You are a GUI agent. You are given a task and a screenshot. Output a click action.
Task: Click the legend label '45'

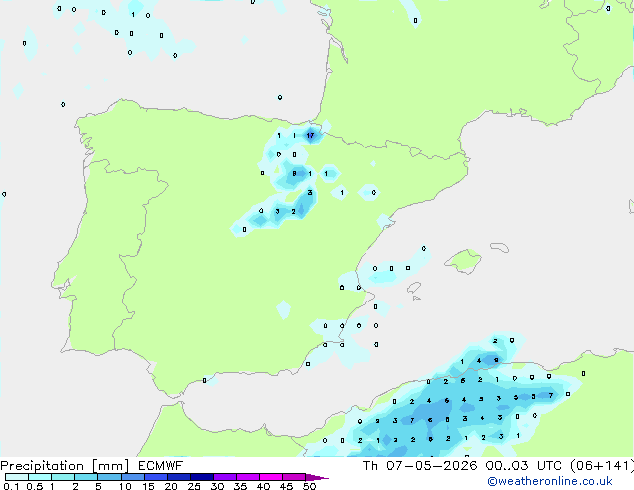[286, 486]
